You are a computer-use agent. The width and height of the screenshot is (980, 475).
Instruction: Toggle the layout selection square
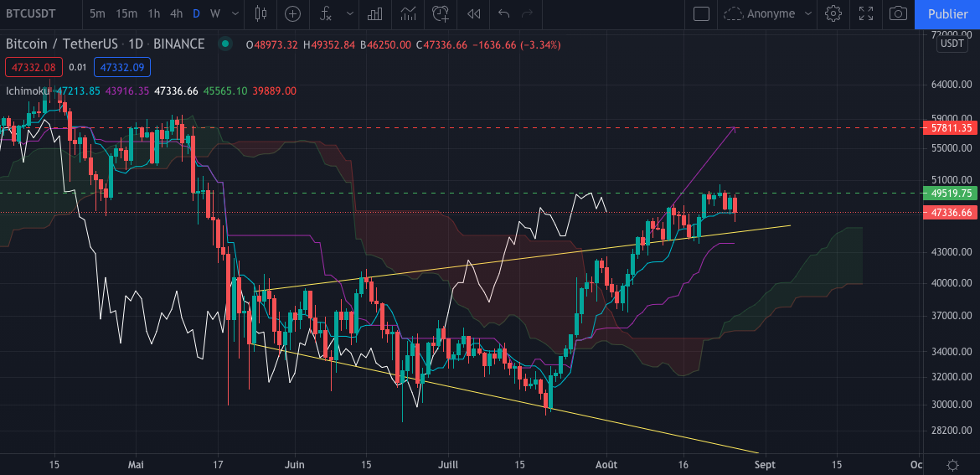[702, 13]
